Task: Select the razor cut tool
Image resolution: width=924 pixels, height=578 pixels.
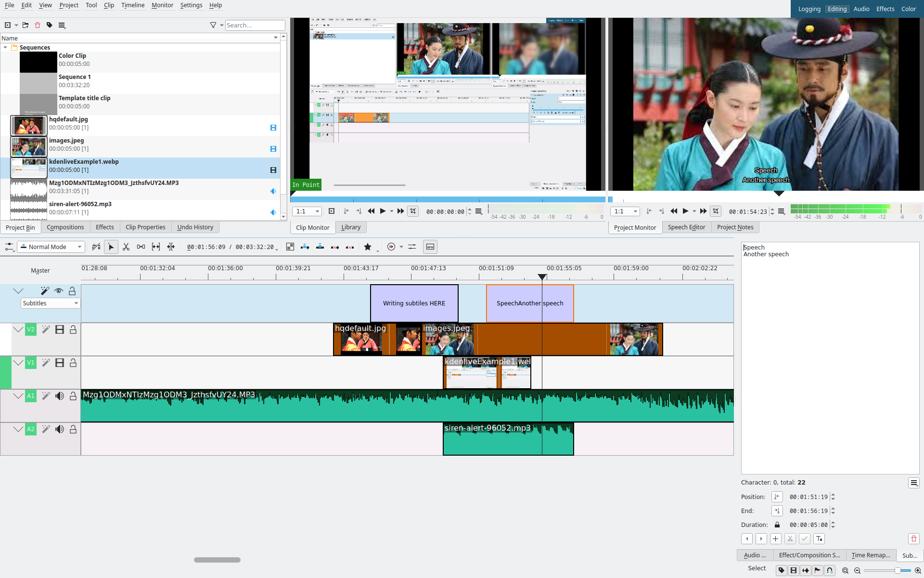Action: tap(126, 247)
